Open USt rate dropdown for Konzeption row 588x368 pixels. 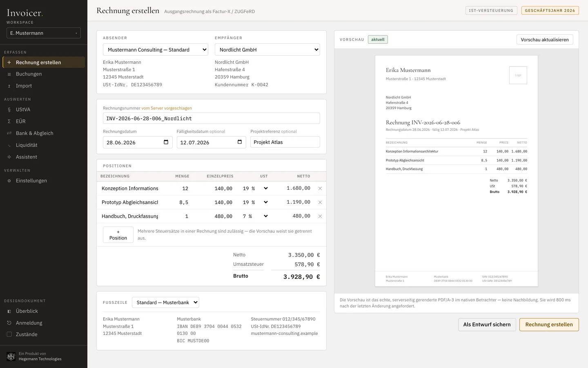click(x=255, y=188)
